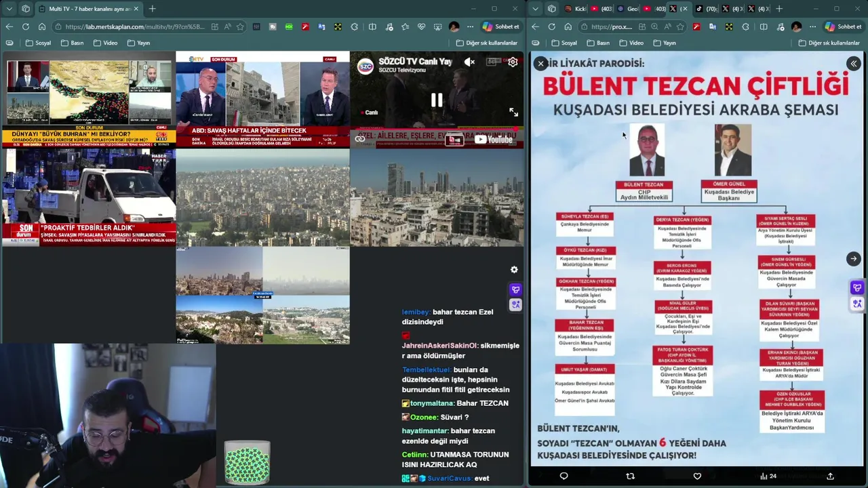Screen dimensions: 868x488
Task: Open workspaces icon in left window
Action: [25, 9]
